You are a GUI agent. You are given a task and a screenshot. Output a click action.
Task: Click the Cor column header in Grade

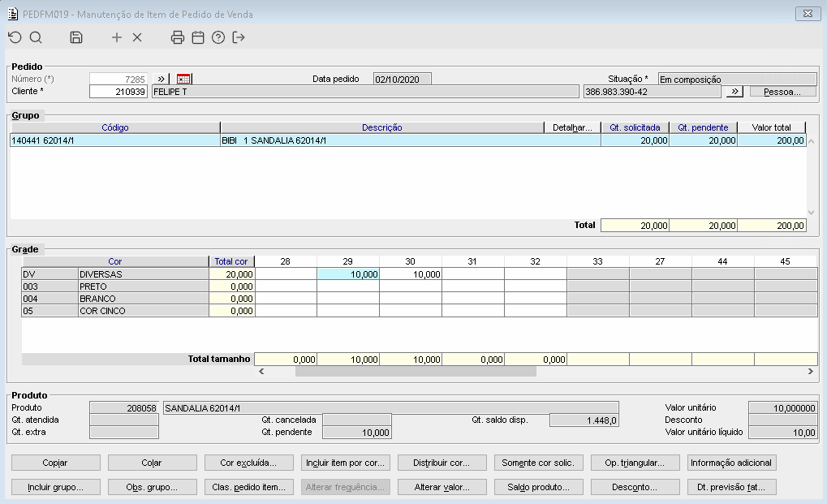(115, 261)
